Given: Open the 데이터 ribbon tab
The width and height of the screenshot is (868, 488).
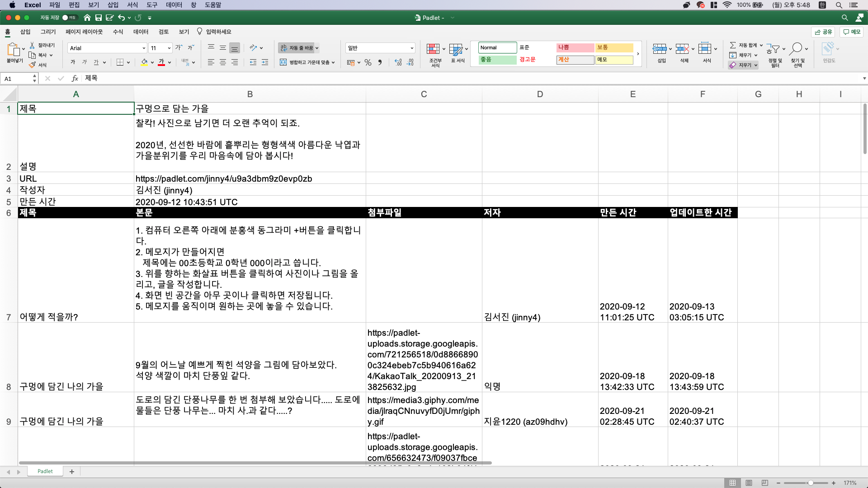Looking at the screenshot, I should [x=141, y=32].
